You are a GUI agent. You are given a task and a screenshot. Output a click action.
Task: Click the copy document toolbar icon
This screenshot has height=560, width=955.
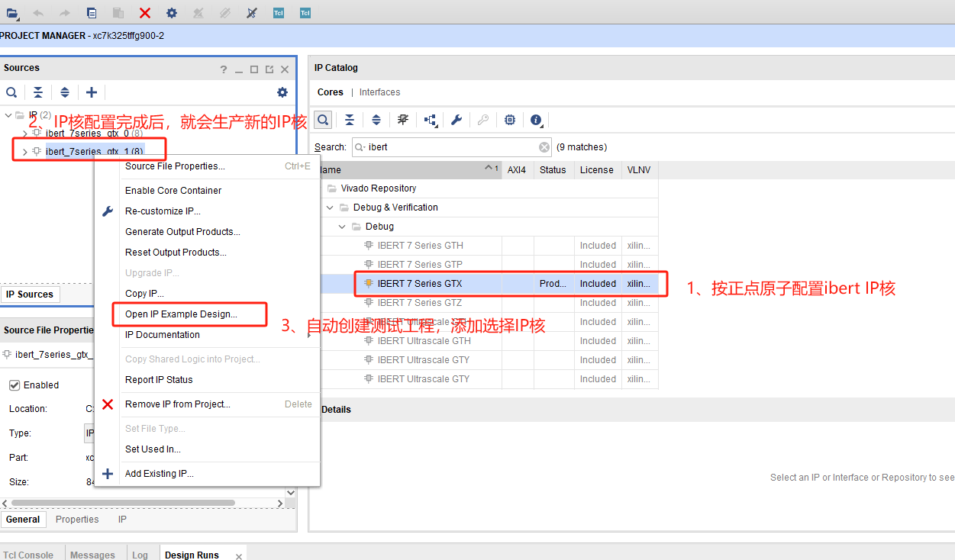click(92, 13)
